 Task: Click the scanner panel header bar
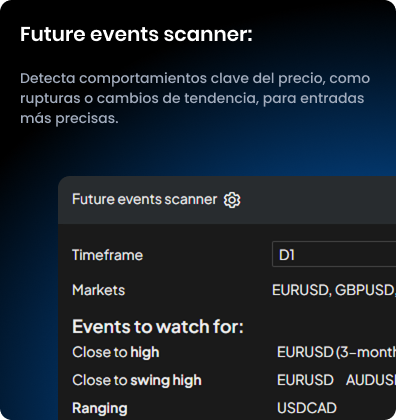click(227, 200)
